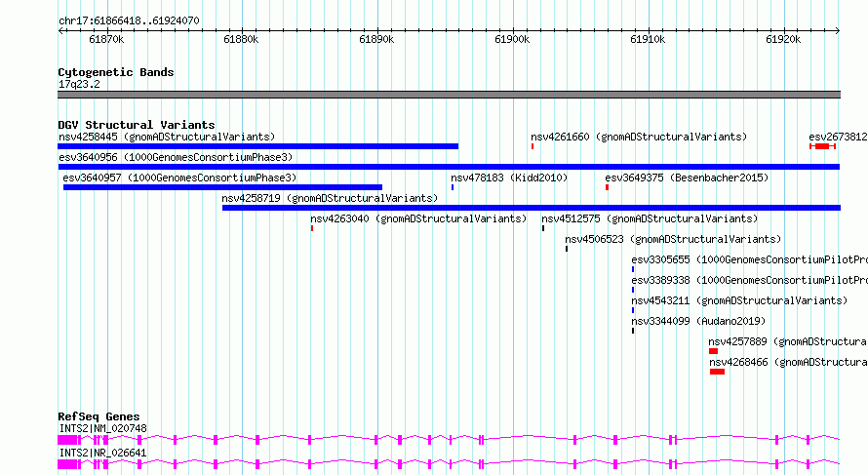This screenshot has width=868, height=475.
Task: Open the nsv4512575 variant label
Action: tap(650, 218)
